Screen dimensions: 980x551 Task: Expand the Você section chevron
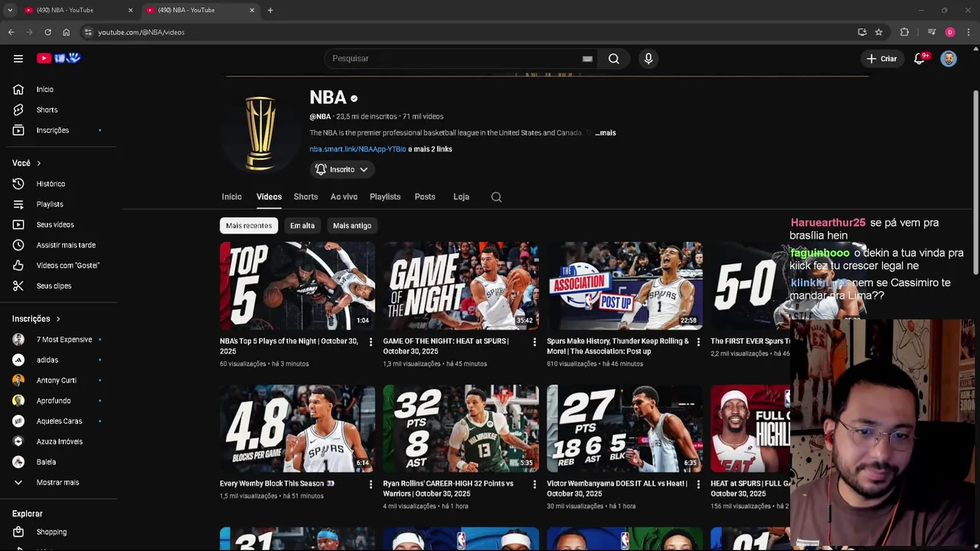pyautogui.click(x=38, y=163)
